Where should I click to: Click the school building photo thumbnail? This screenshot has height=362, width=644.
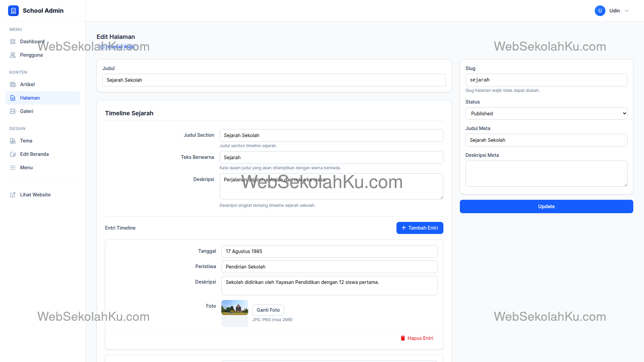(x=235, y=308)
